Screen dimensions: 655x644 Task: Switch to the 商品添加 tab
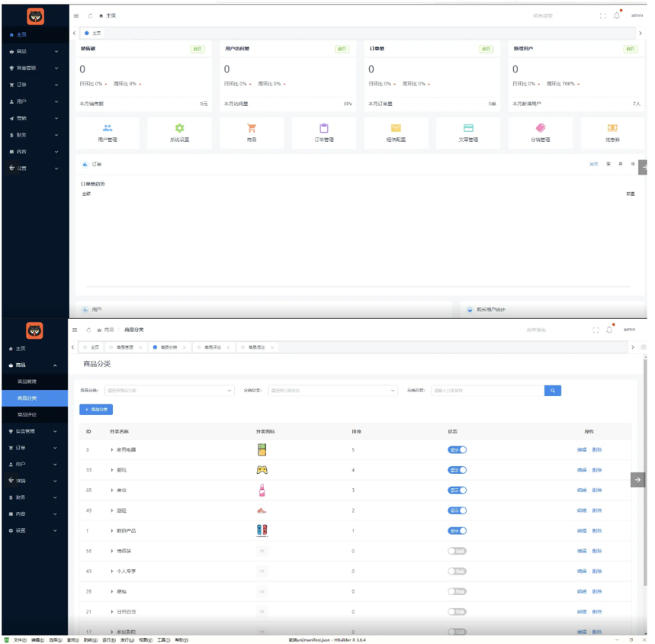coord(256,347)
